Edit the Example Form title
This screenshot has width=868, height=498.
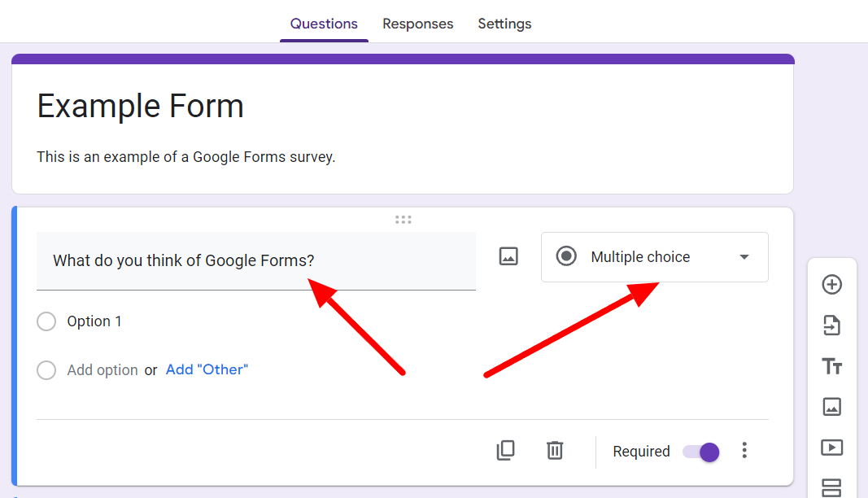(140, 106)
